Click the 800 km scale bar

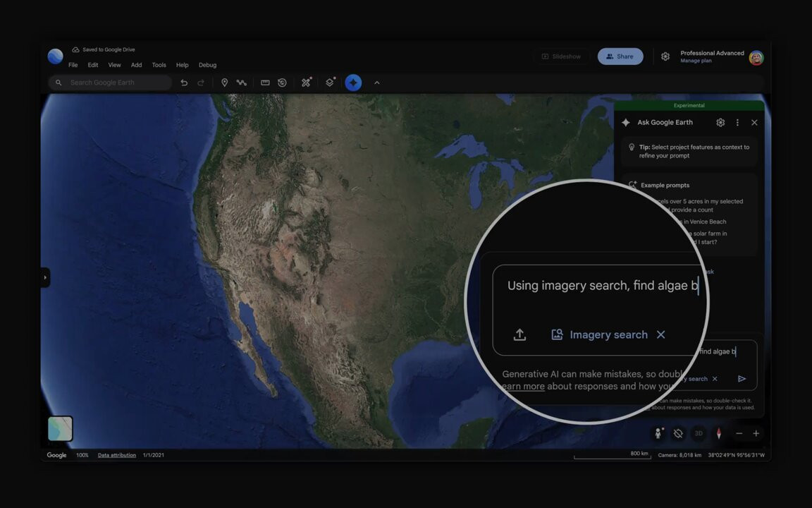(x=613, y=454)
